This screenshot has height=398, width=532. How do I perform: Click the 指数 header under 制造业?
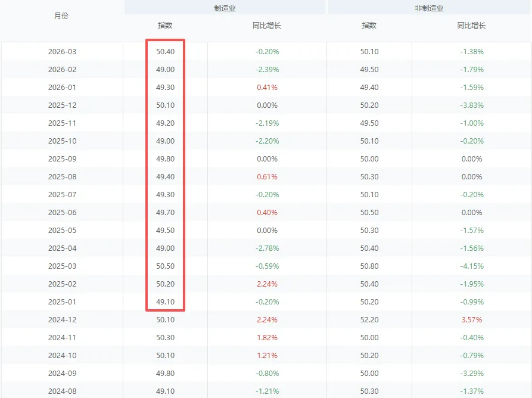point(165,26)
